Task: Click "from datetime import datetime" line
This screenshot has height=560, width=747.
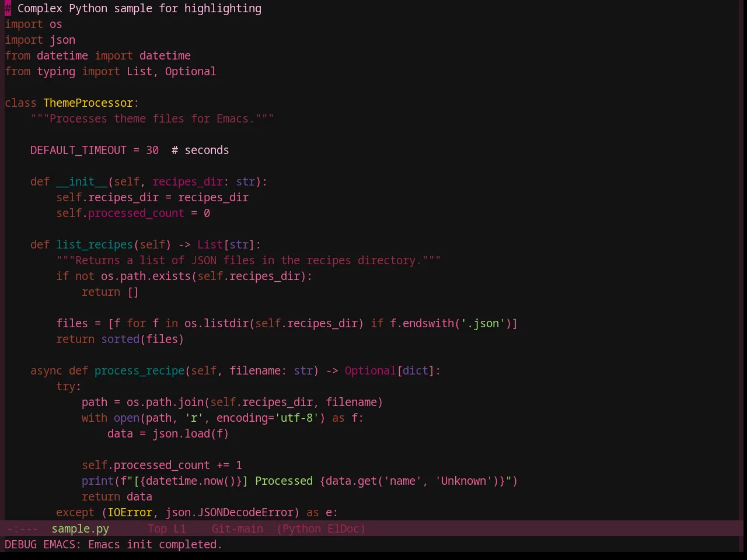Action: (x=97, y=55)
